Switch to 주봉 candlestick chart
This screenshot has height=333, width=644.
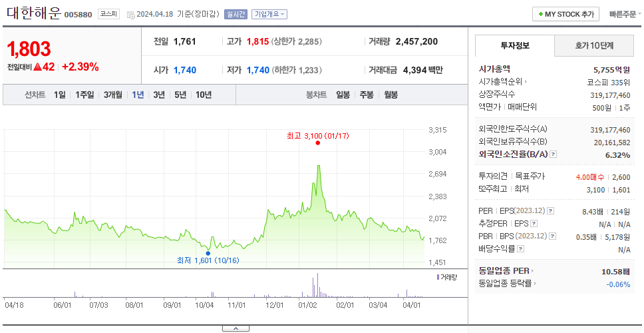367,95
